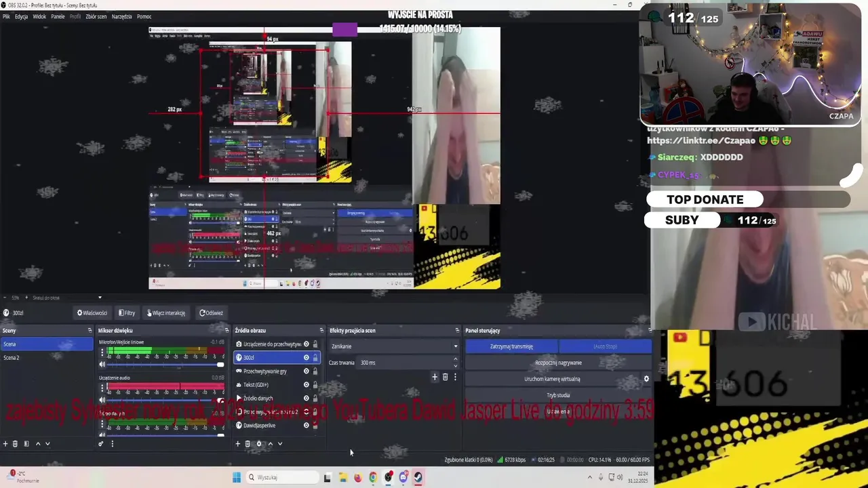868x488 pixels.
Task: Move the scene down with the Sceny arrow
Action: (x=47, y=444)
